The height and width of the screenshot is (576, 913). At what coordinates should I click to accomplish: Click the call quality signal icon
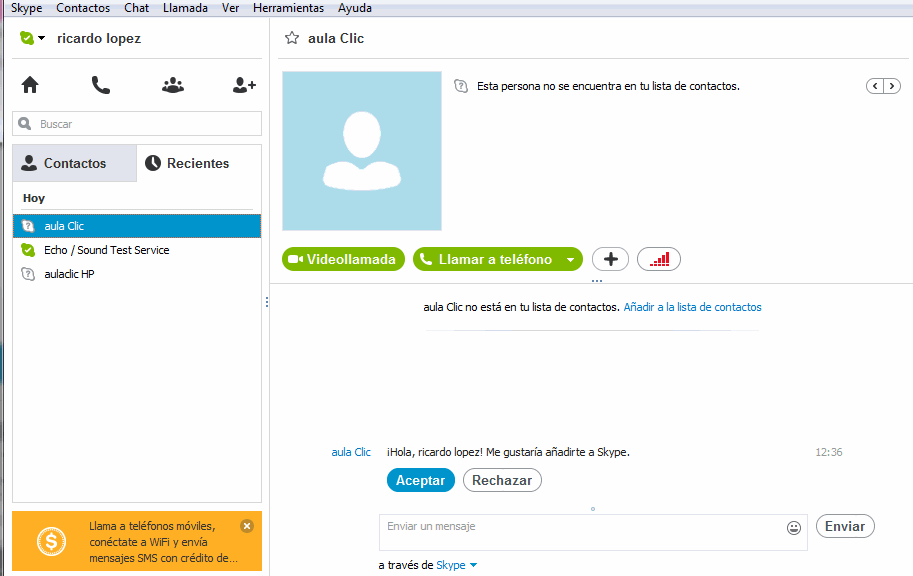[658, 259]
